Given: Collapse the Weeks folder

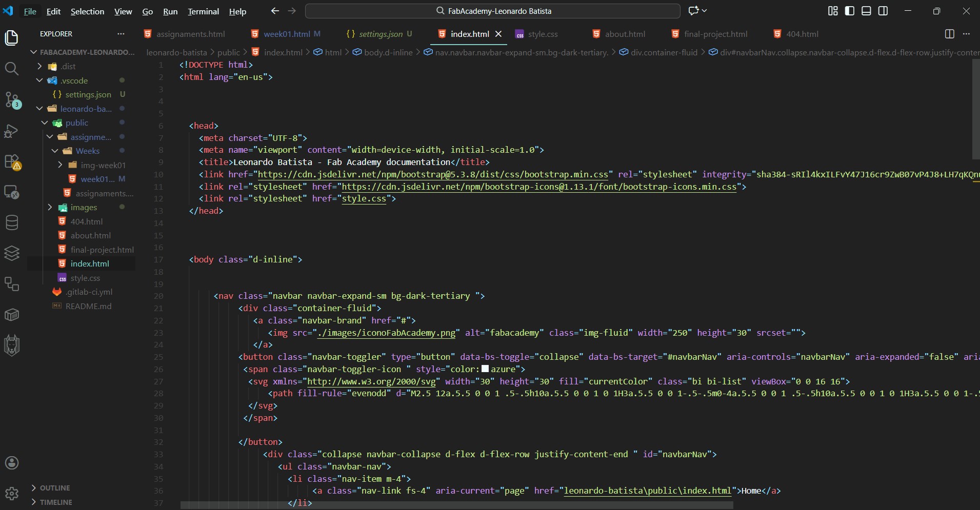Looking at the screenshot, I should tap(87, 151).
